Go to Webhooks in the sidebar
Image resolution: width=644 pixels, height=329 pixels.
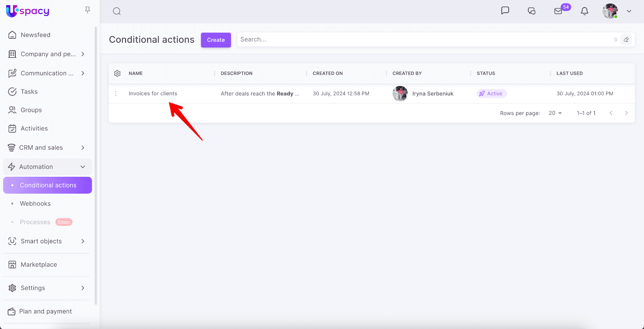(35, 204)
